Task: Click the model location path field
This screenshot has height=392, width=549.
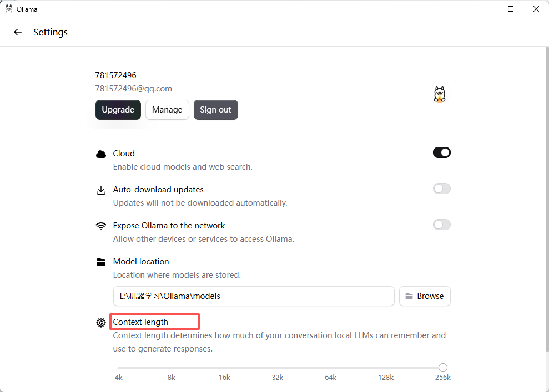Action: (254, 296)
